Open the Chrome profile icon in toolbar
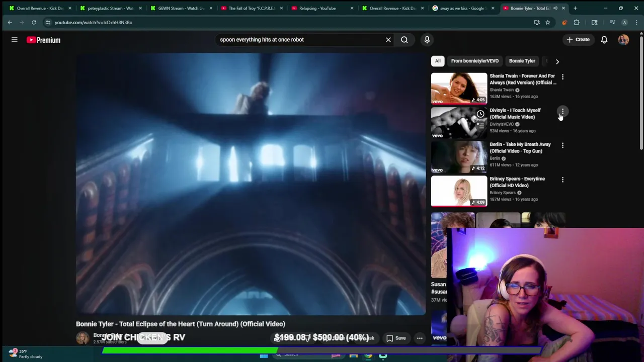The height and width of the screenshot is (362, 644). (x=624, y=22)
